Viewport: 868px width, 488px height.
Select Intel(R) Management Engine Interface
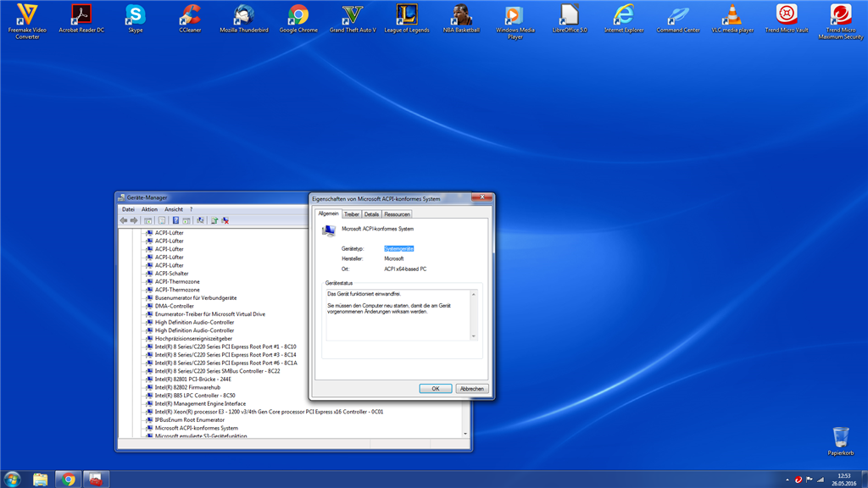click(200, 404)
